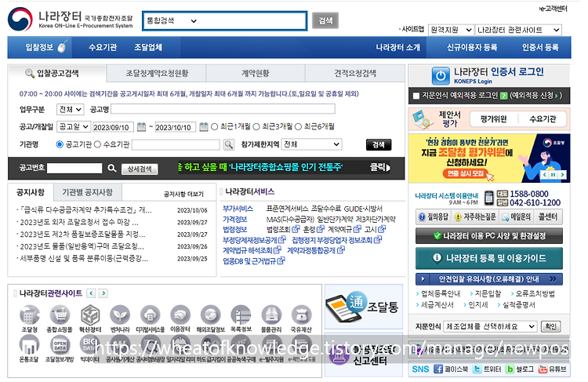588x382 pixels.
Task: Open 나라장터 등록 및 이용가이드 button
Action: (x=489, y=258)
